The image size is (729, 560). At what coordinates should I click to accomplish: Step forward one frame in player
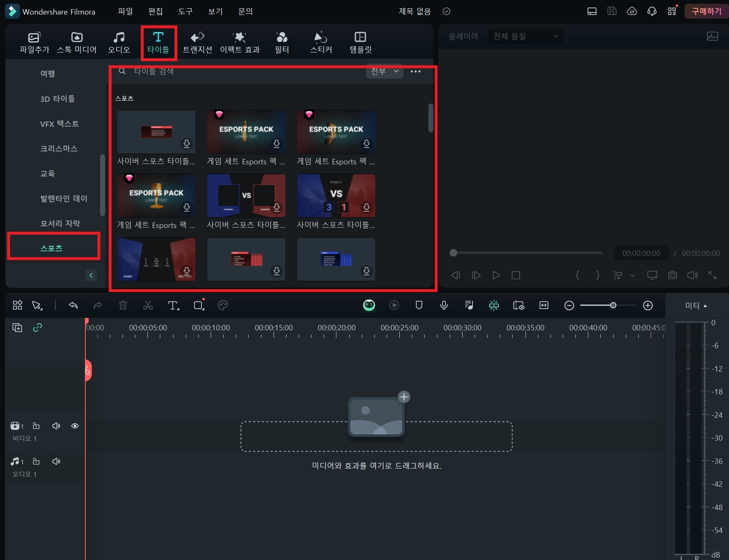click(x=476, y=275)
